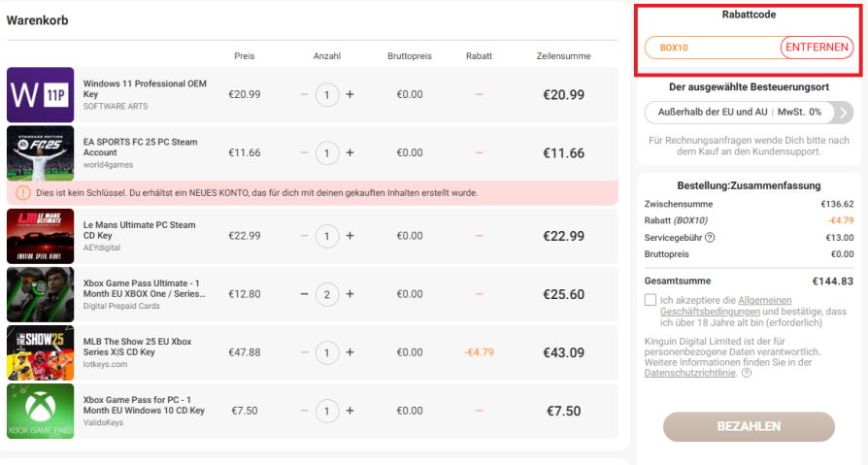The width and height of the screenshot is (868, 465).
Task: Click the BEZAHLEN button
Action: 749,426
